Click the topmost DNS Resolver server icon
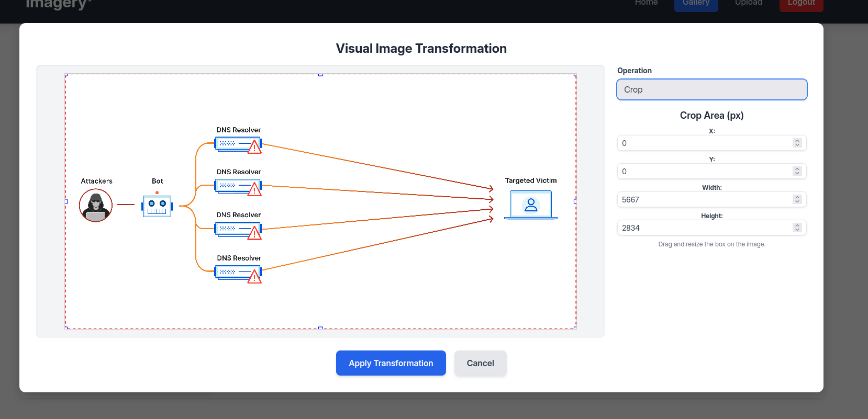Viewport: 868px width, 419px height. click(x=238, y=144)
